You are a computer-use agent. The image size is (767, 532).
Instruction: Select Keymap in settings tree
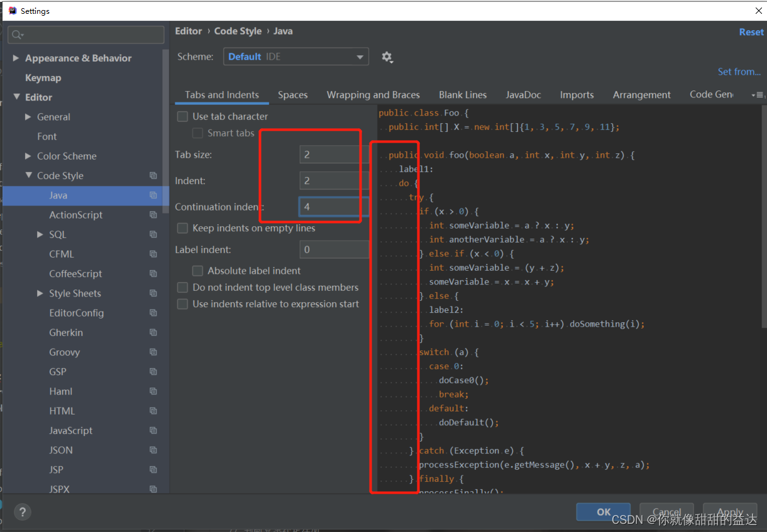(x=43, y=78)
